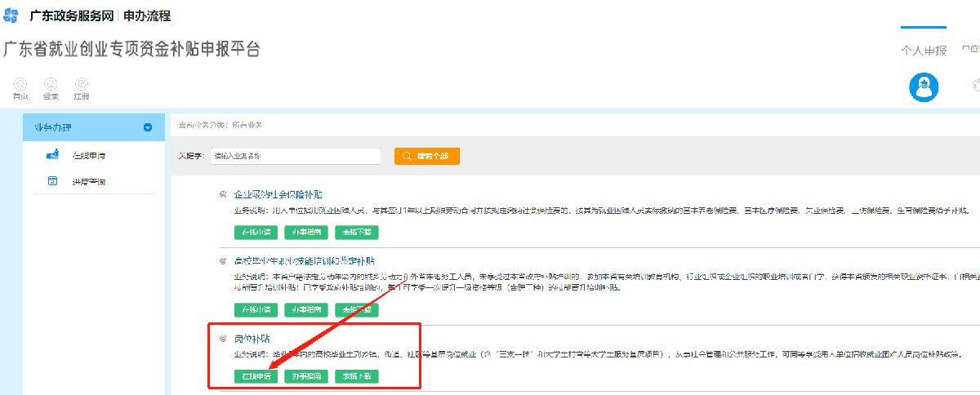The width and height of the screenshot is (980, 395).
Task: Click 办事指南 under 岗位补贴
Action: click(x=307, y=376)
